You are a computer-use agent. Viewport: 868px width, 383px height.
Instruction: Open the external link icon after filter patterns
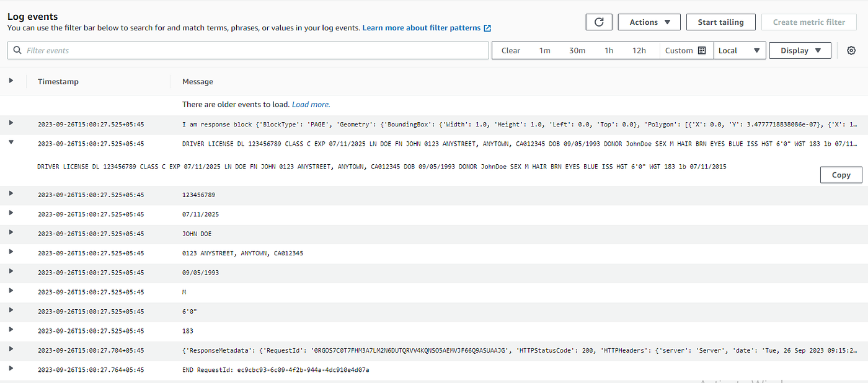click(x=487, y=28)
